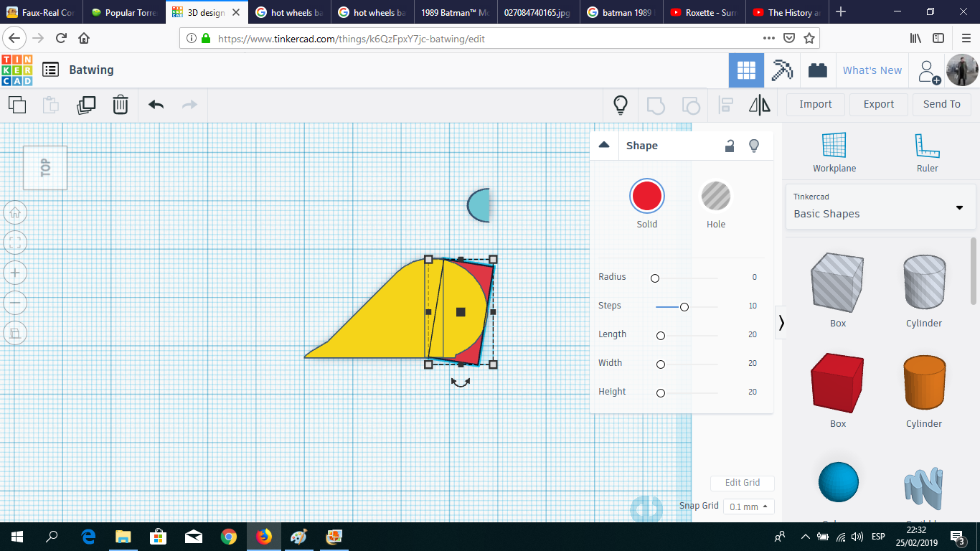Click the Length slider handle

tap(661, 335)
